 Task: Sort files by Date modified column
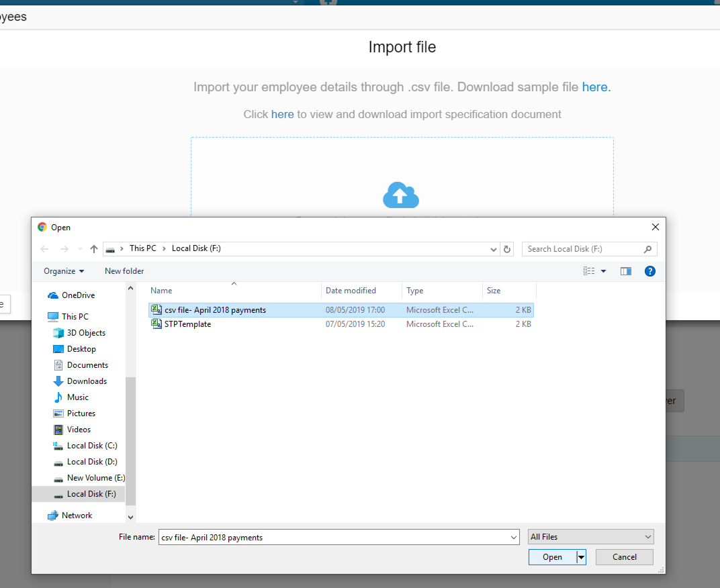click(x=351, y=291)
